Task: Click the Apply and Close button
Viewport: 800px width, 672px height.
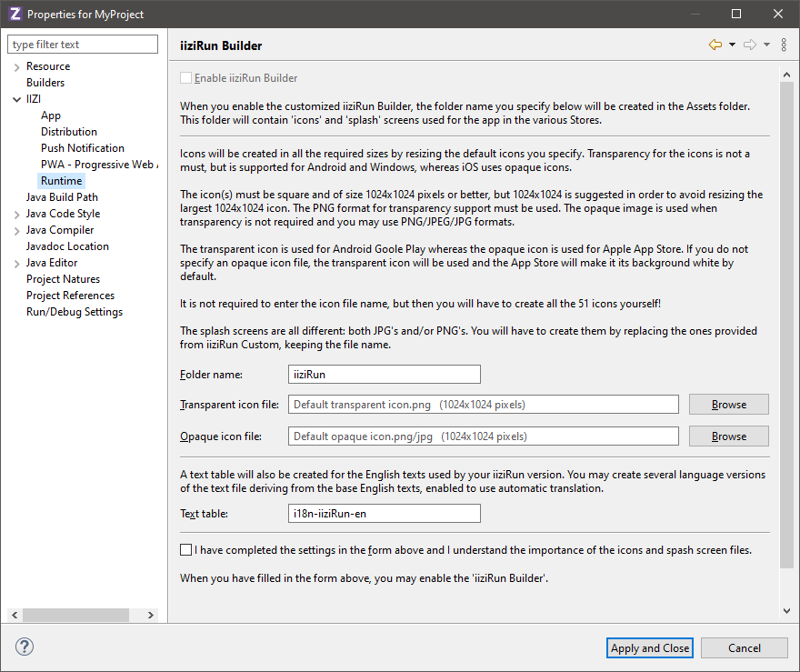Action: pyautogui.click(x=650, y=648)
